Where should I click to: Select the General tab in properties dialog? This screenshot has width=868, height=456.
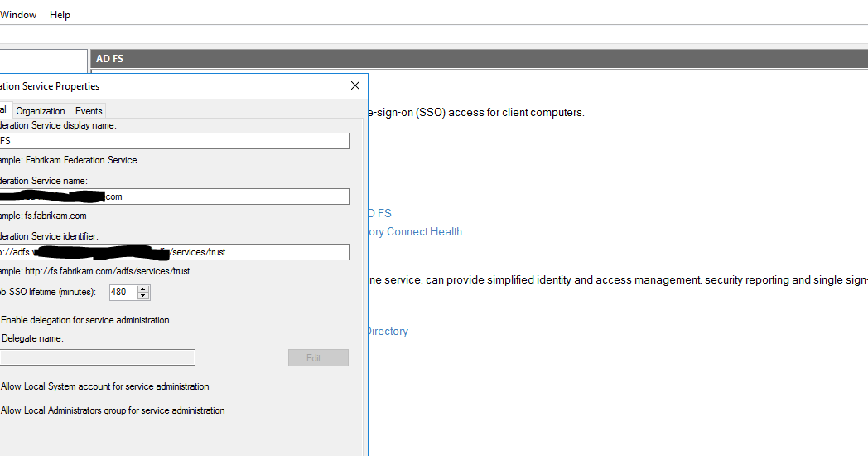click(4, 109)
